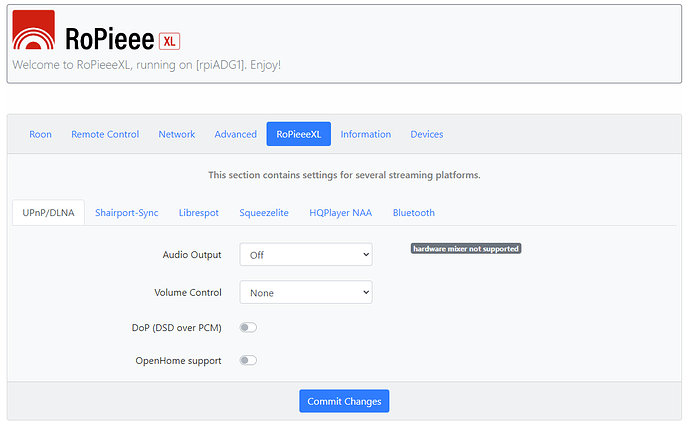Click the Commit Changes button

pyautogui.click(x=344, y=401)
